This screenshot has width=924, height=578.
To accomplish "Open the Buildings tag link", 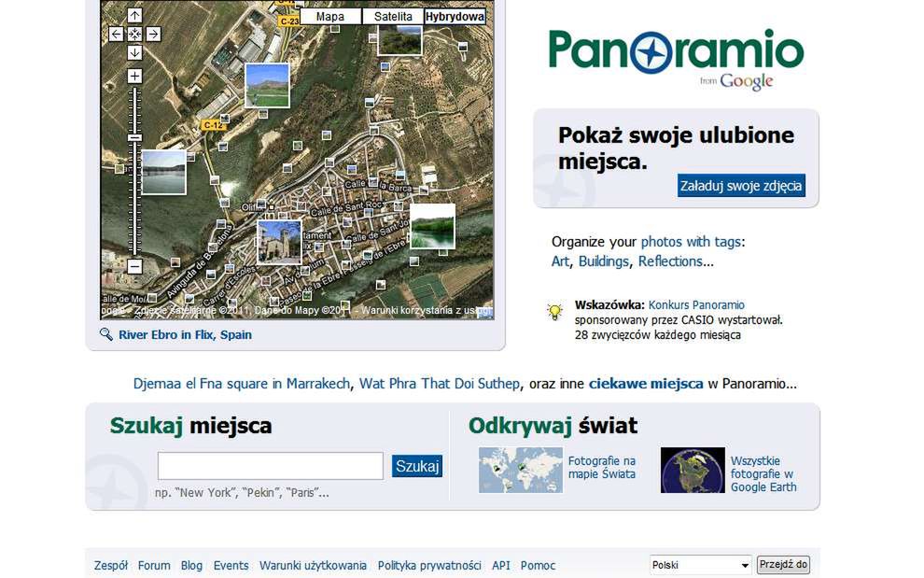I will pos(604,261).
